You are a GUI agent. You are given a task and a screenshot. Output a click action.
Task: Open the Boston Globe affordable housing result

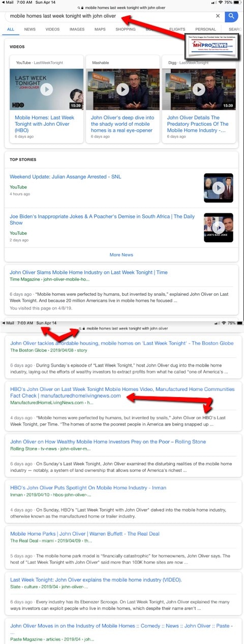click(122, 343)
